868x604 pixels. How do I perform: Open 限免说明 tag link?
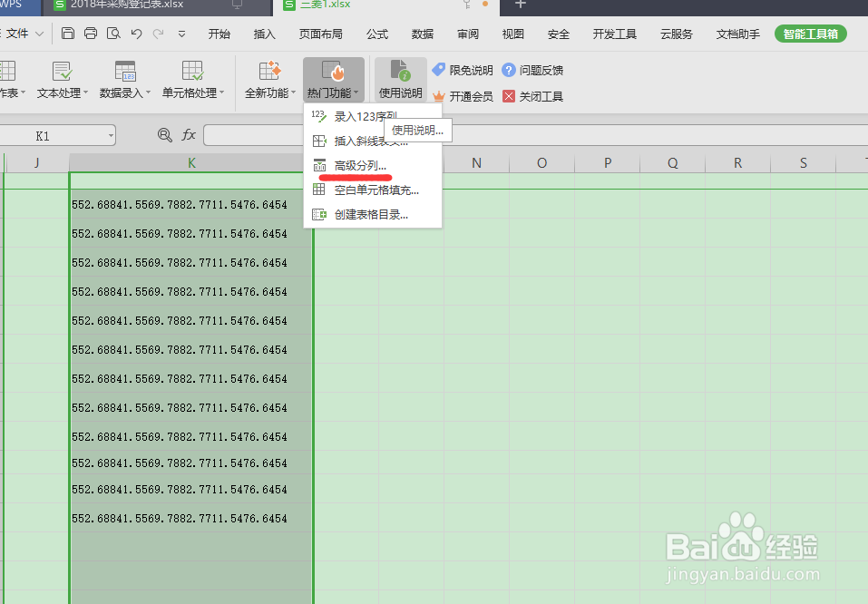pos(463,71)
